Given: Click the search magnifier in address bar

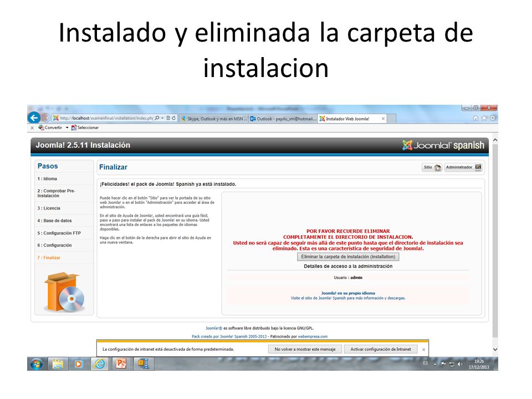Looking at the screenshot, I should tap(157, 118).
